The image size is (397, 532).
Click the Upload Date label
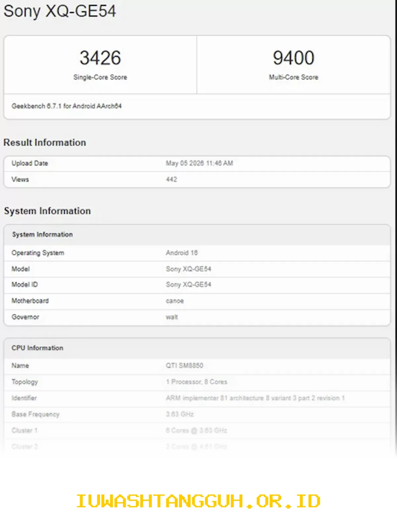pyautogui.click(x=30, y=163)
